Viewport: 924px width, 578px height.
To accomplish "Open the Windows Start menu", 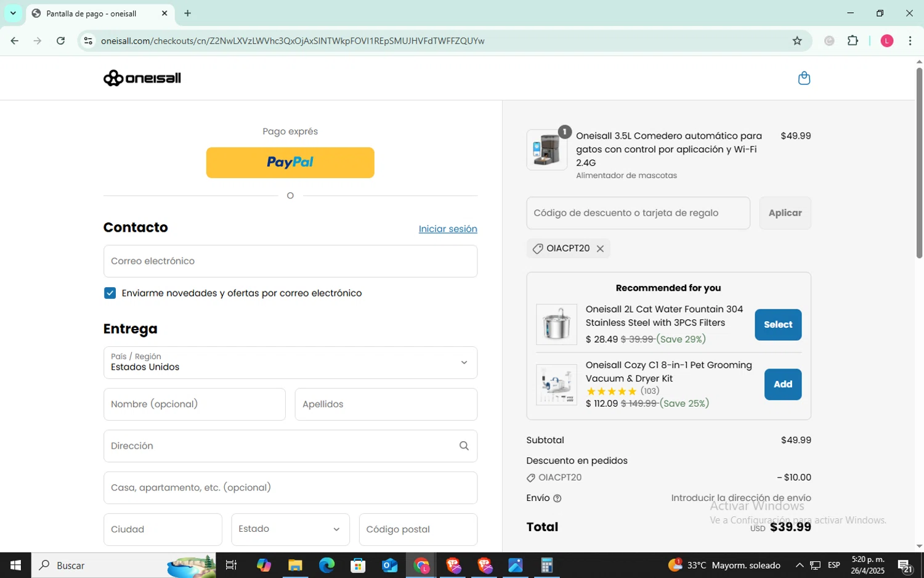I will click(x=15, y=565).
